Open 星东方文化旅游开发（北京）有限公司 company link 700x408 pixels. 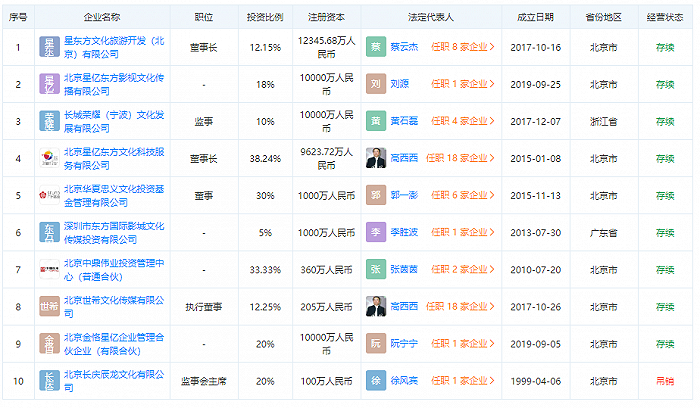(x=114, y=47)
